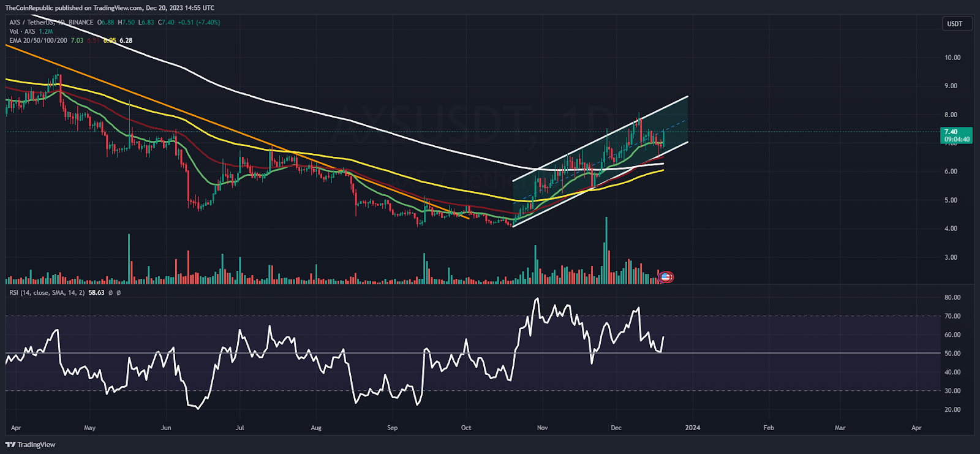Click the RSI 20.00 axis label

[952, 410]
